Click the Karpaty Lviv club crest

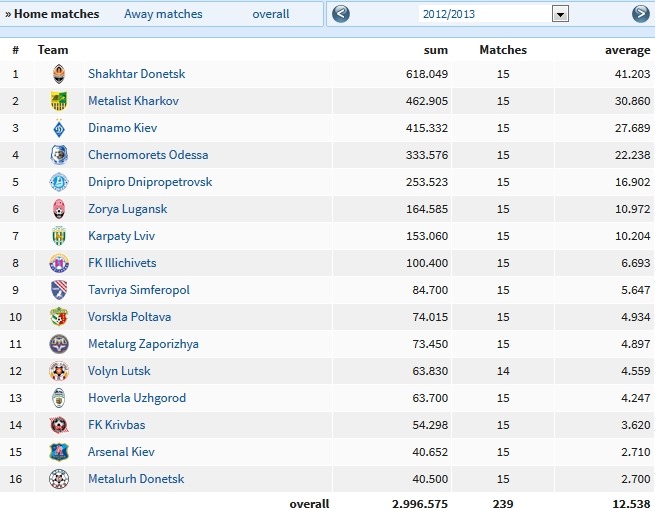59,236
